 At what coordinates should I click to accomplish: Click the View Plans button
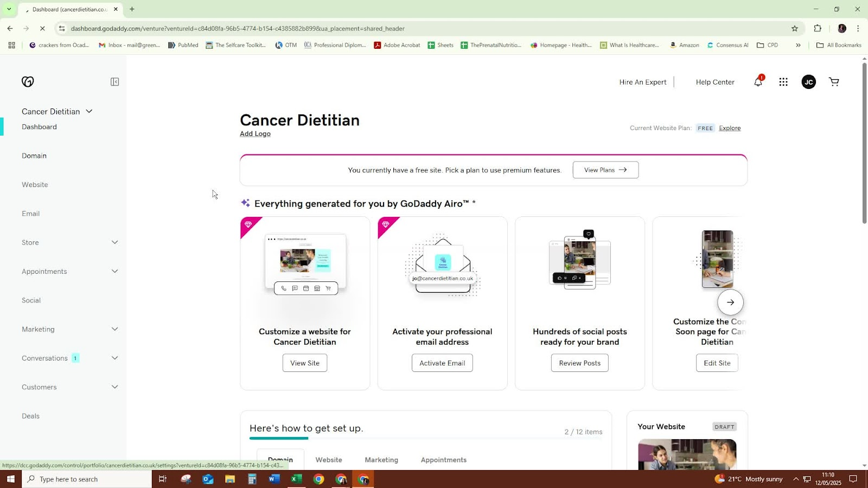(605, 170)
